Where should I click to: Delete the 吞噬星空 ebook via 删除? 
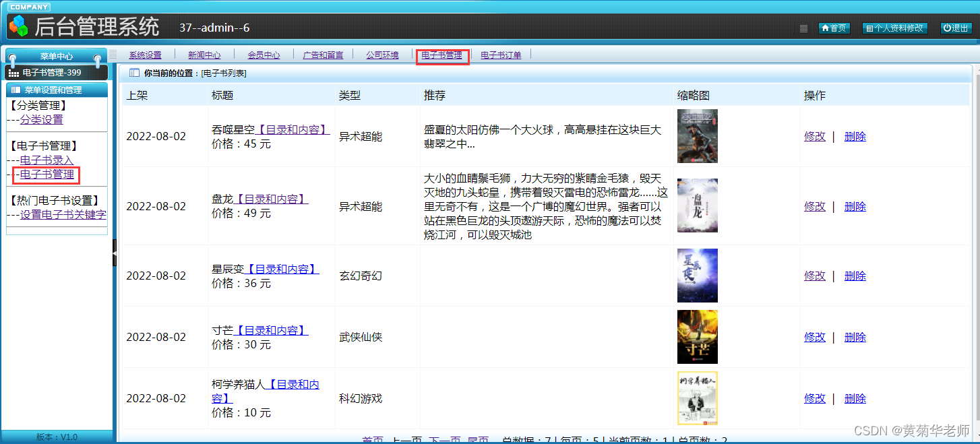click(855, 136)
